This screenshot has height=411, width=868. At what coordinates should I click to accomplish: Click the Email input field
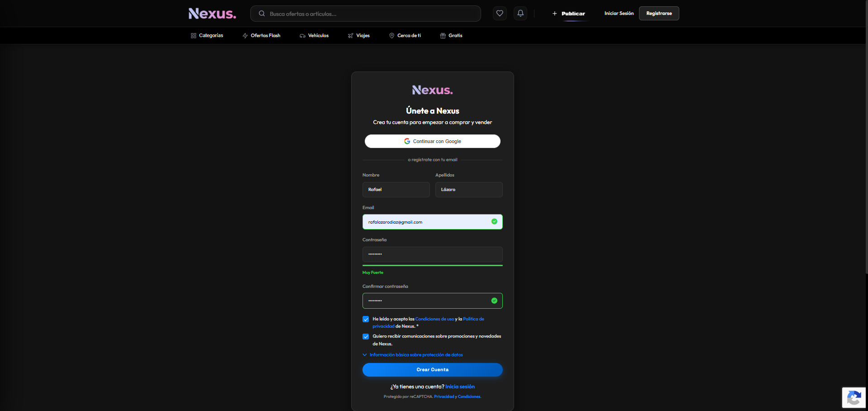(x=433, y=222)
